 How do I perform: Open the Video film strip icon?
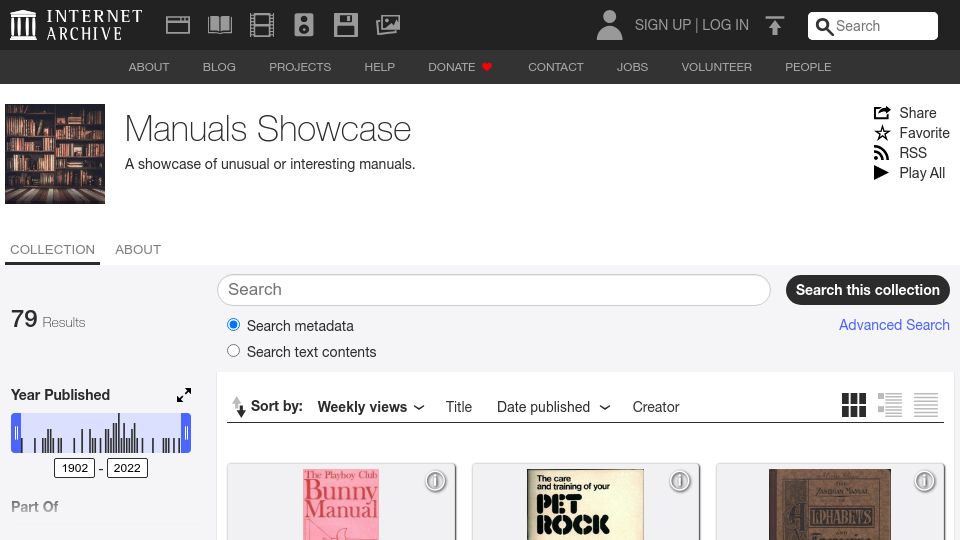tap(261, 25)
